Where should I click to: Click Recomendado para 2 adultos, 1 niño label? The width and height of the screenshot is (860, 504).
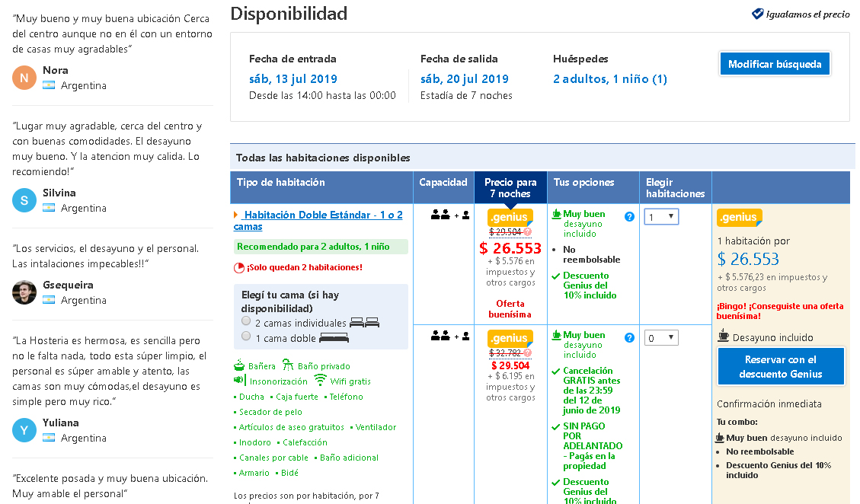point(321,247)
